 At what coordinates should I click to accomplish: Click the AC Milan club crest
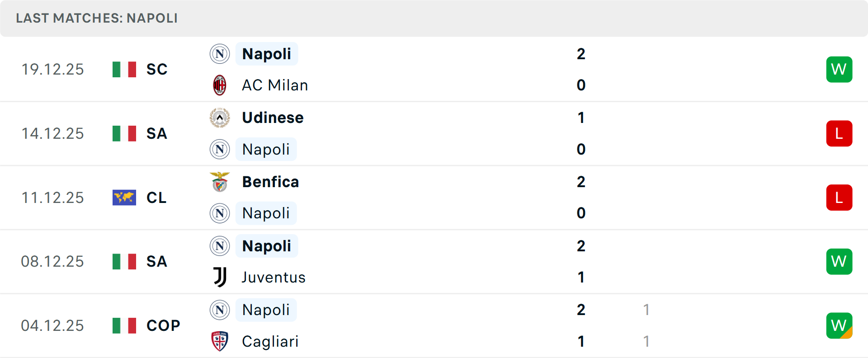220,85
